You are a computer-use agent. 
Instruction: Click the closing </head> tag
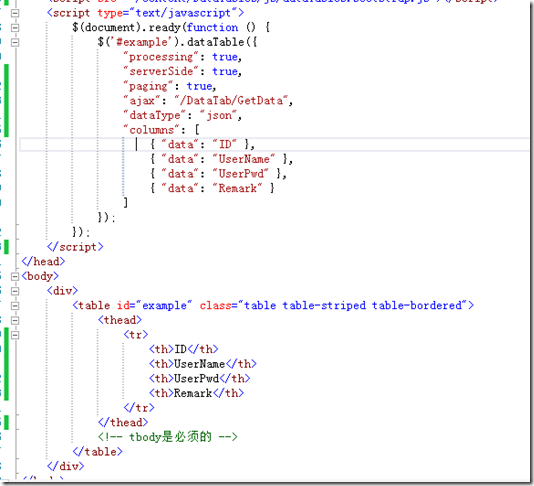point(43,262)
